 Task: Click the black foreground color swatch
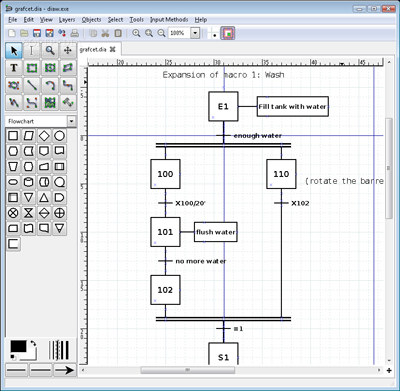18,347
